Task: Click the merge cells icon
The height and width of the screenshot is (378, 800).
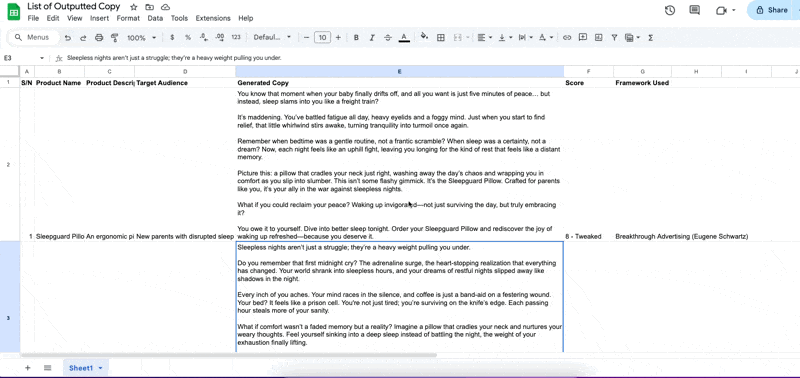Action: (x=458, y=38)
